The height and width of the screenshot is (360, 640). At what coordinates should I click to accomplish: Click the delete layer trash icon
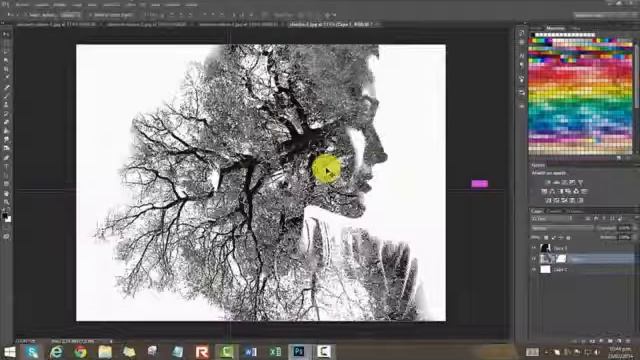[x=627, y=341]
